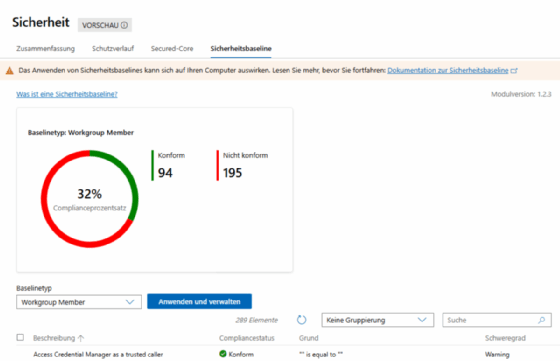This screenshot has width=560, height=361.
Task: Sort by the Compliancestatus column header
Action: [x=247, y=338]
